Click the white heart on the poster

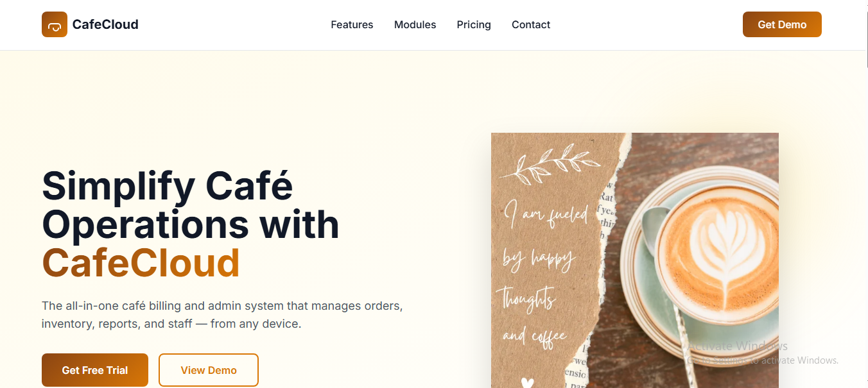[527, 383]
